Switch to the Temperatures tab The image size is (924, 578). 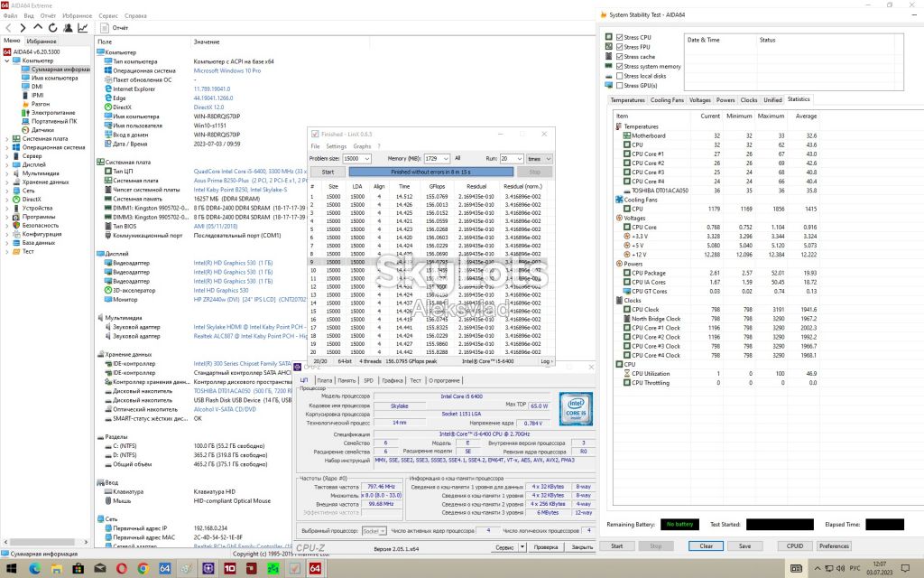pos(628,100)
